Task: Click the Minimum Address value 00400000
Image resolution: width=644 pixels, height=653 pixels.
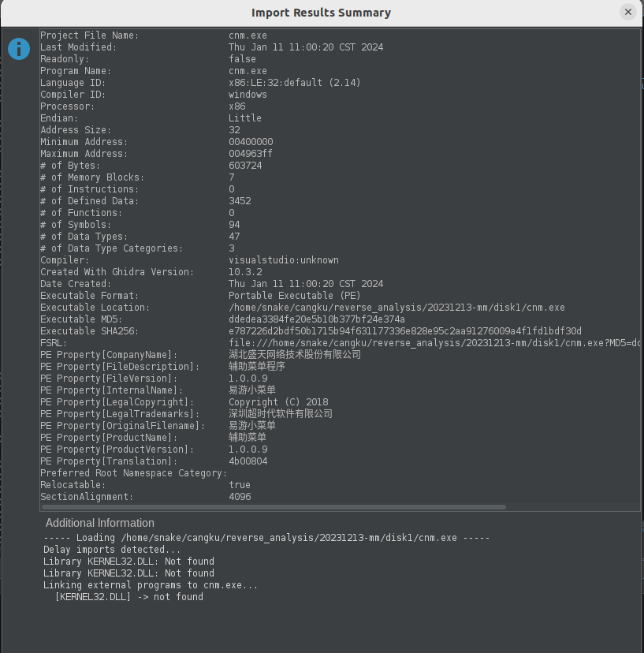Action: pyautogui.click(x=251, y=142)
